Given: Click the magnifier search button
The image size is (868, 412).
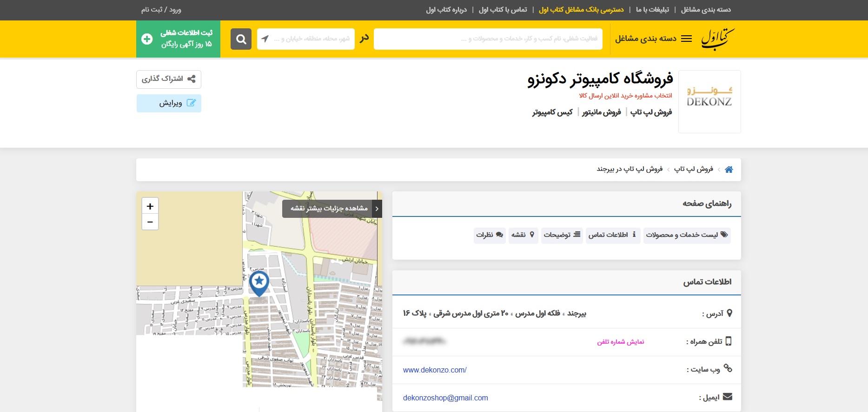Looking at the screenshot, I should tap(241, 39).
